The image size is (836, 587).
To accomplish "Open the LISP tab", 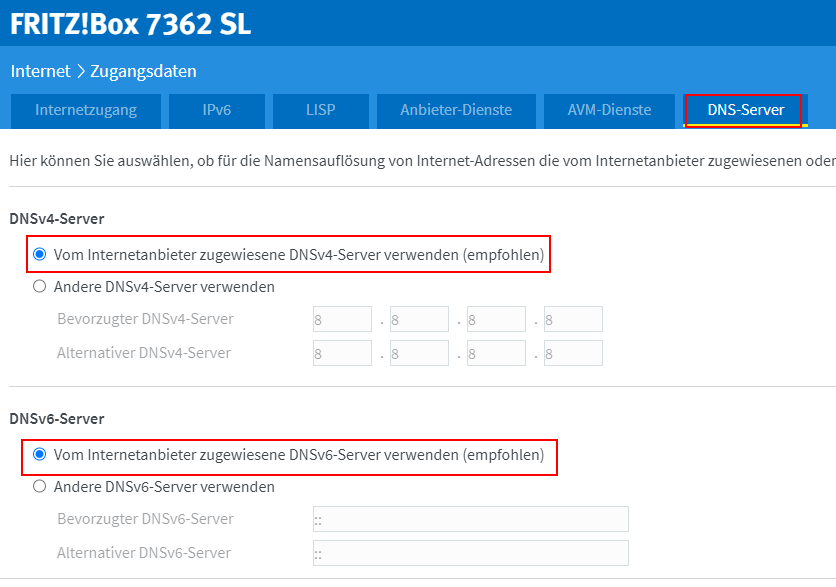I will (x=320, y=111).
